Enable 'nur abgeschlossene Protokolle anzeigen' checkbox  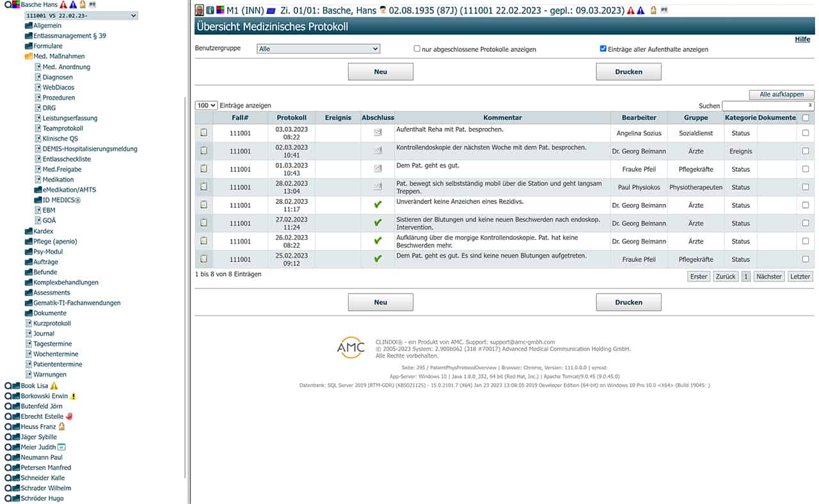pos(417,49)
